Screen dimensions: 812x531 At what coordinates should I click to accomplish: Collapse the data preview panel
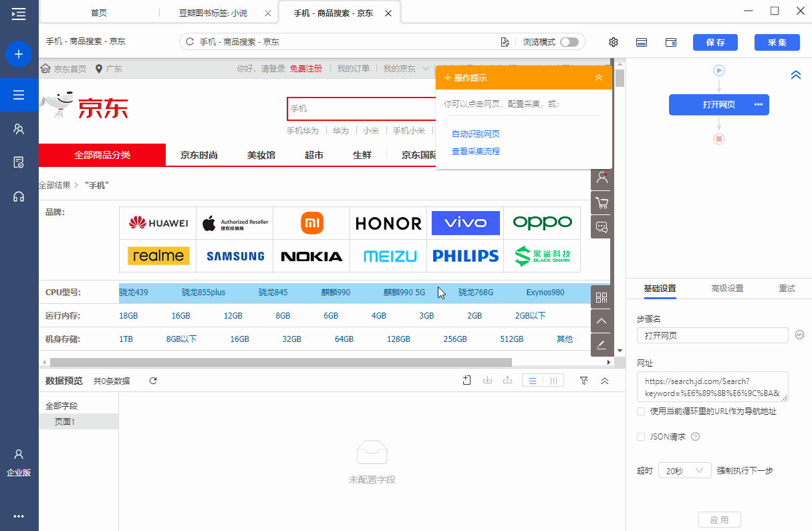[605, 381]
